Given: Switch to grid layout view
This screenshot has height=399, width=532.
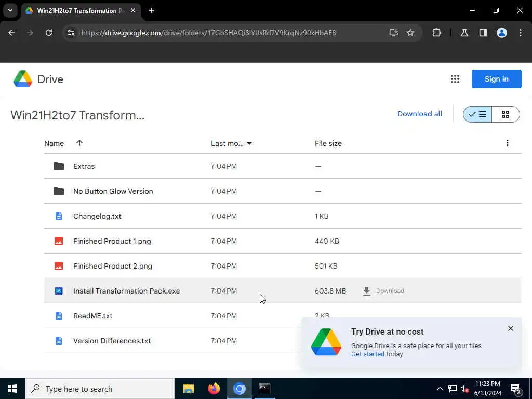Looking at the screenshot, I should 505,114.
